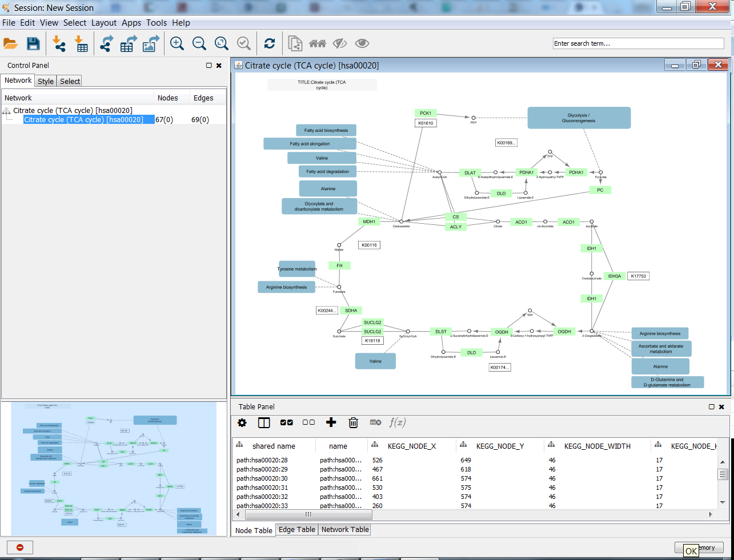The width and height of the screenshot is (734, 560).
Task: Open function builder f(x) icon
Action: point(398,422)
